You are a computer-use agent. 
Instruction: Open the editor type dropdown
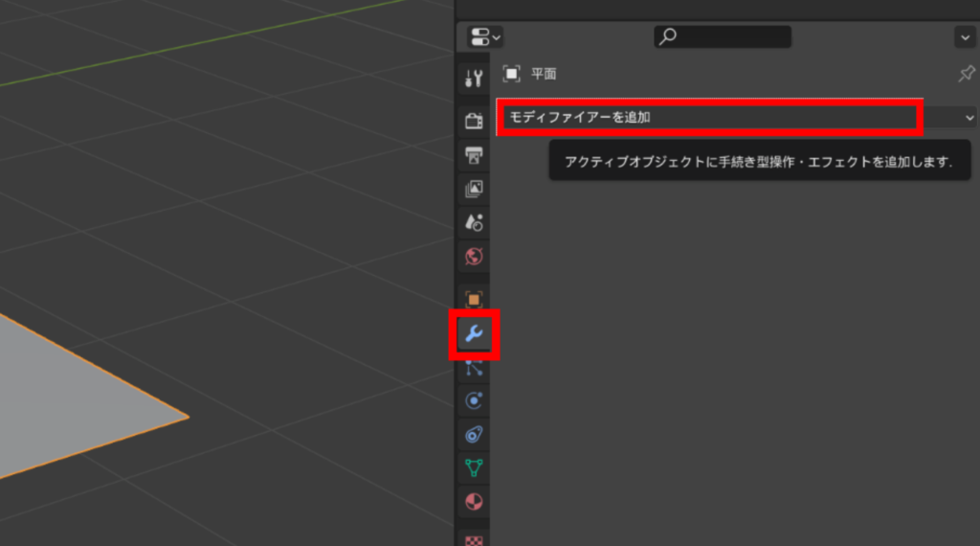(x=484, y=37)
